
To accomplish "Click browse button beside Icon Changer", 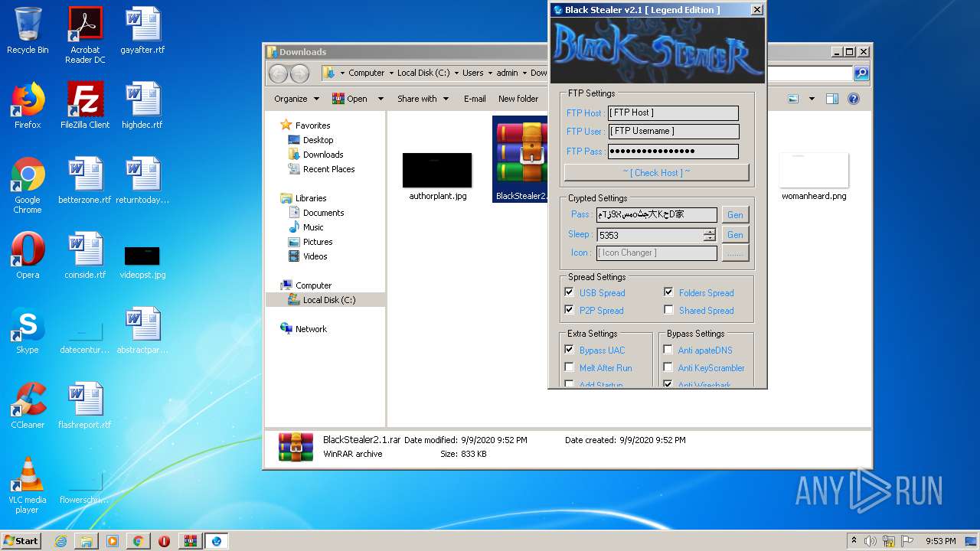I will point(735,253).
